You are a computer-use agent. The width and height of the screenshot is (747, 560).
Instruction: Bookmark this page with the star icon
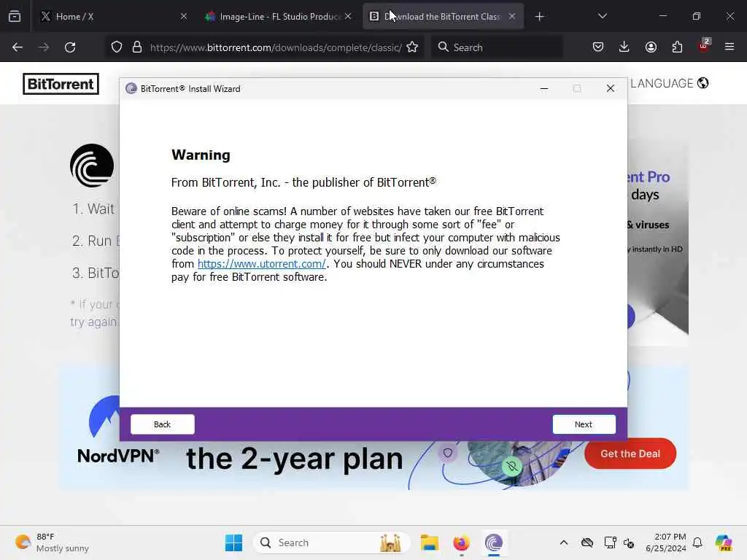[x=413, y=47]
